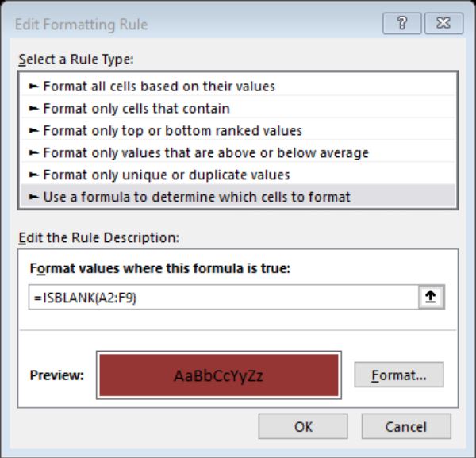This screenshot has width=476, height=458.
Task: Confirm the rule with OK
Action: [x=303, y=426]
